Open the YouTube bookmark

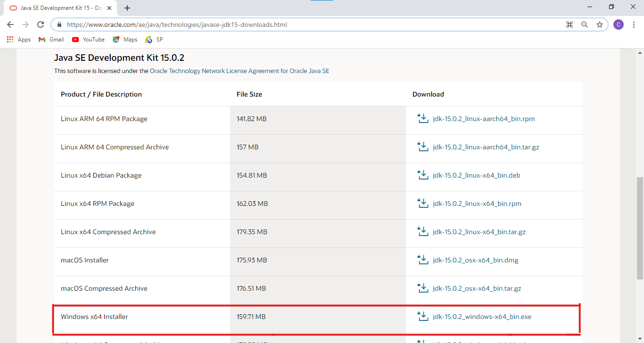tap(88, 39)
